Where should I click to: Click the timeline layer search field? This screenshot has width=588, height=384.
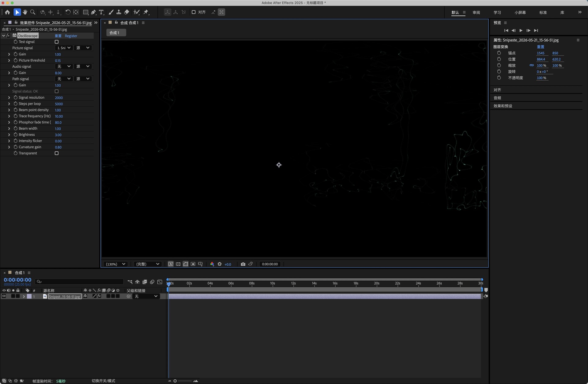point(79,282)
